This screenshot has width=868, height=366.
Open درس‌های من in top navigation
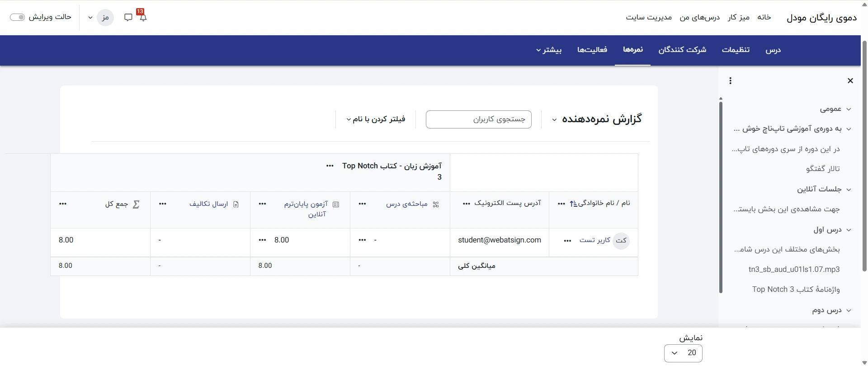tap(700, 17)
